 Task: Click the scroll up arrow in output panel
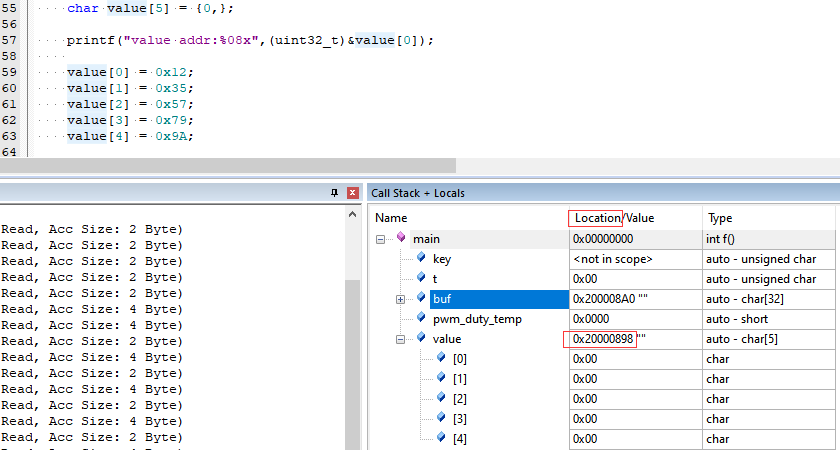pos(352,215)
